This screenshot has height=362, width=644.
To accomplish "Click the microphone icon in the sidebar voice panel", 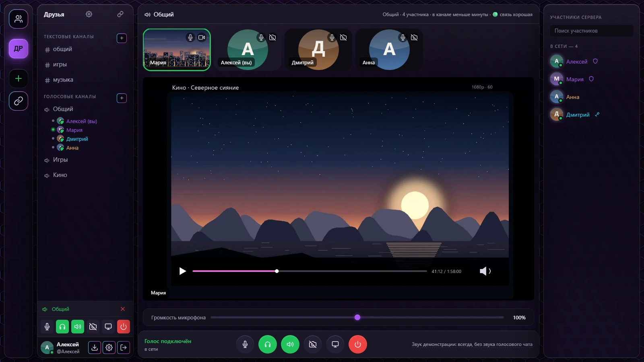I will (47, 327).
